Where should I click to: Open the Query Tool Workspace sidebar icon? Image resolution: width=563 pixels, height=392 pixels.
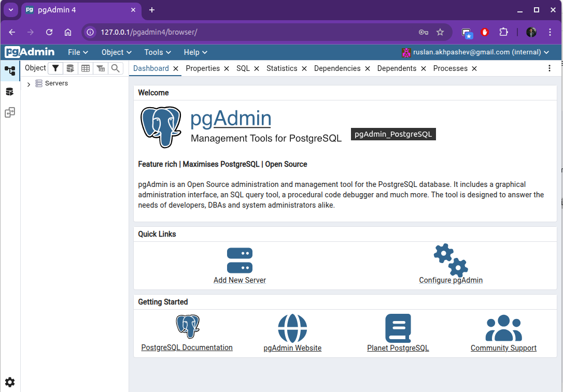pos(10,92)
